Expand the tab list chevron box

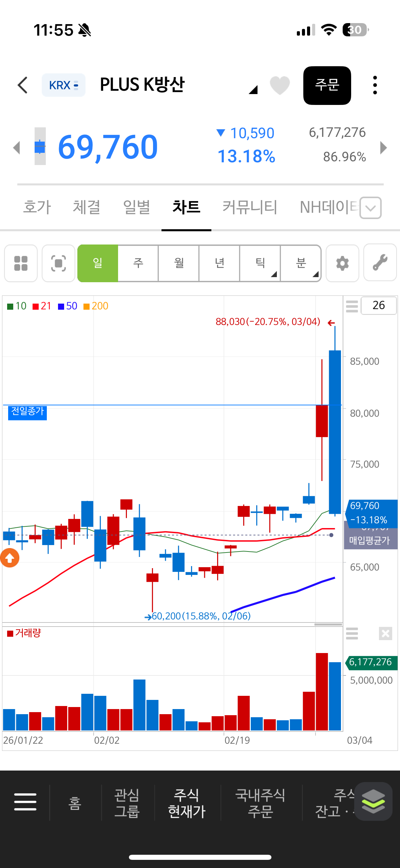point(370,207)
